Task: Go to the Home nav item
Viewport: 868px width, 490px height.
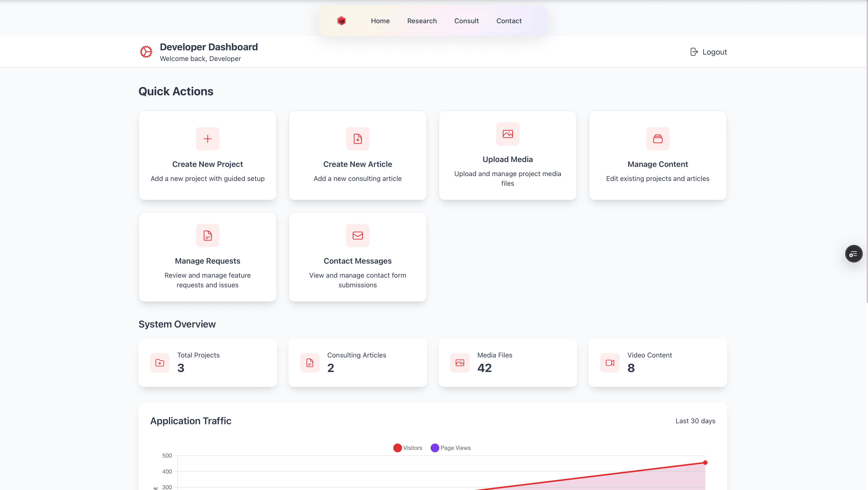Action: click(x=380, y=21)
